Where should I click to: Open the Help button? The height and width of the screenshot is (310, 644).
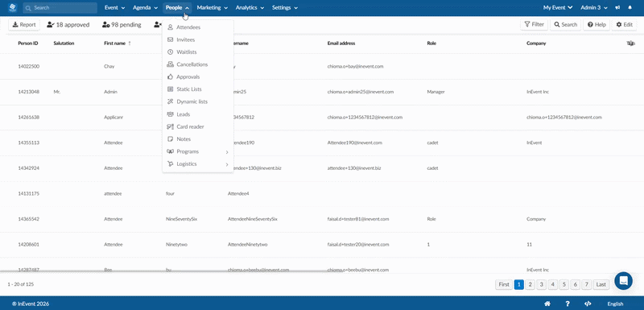point(597,25)
